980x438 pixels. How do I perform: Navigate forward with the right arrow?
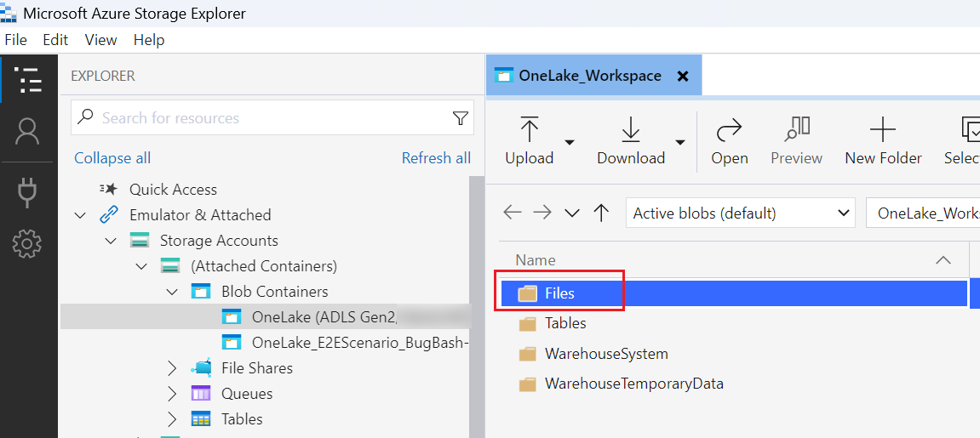pyautogui.click(x=542, y=213)
